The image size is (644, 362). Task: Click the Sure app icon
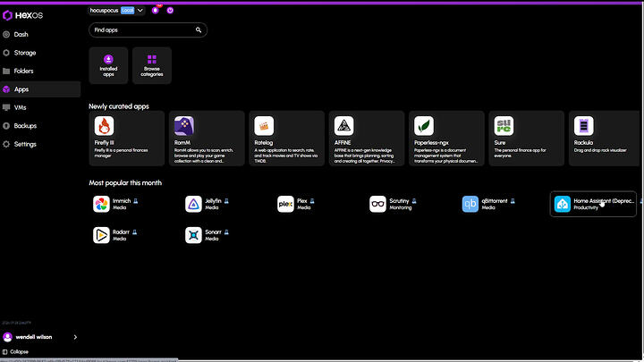coord(504,126)
